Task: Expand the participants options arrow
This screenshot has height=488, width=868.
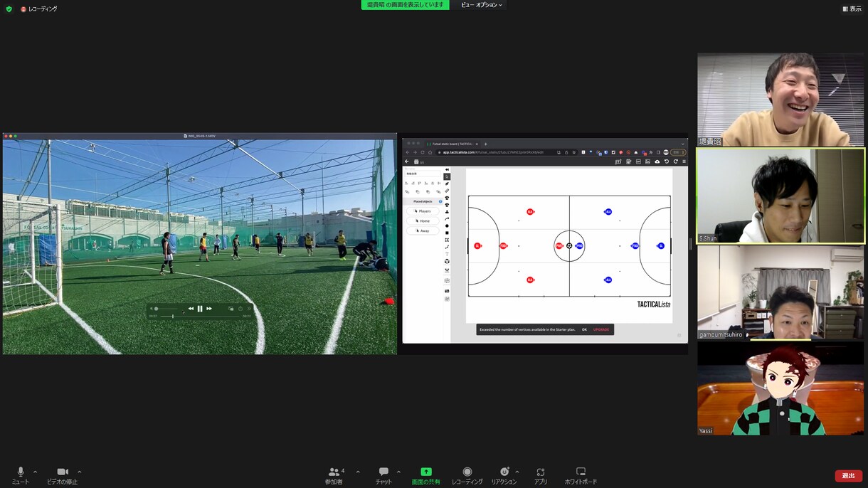Action: tap(357, 472)
